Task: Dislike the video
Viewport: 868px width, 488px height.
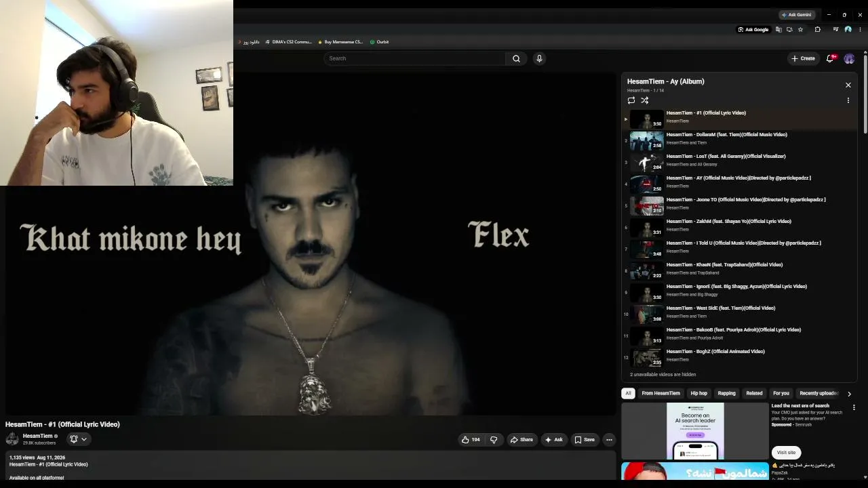Action: tap(494, 439)
